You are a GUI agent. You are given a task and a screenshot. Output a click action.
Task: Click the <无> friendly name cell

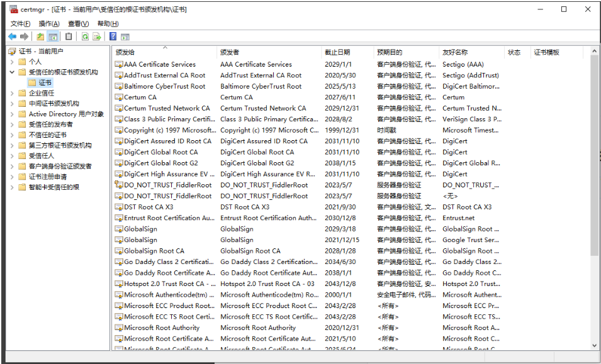pos(450,196)
